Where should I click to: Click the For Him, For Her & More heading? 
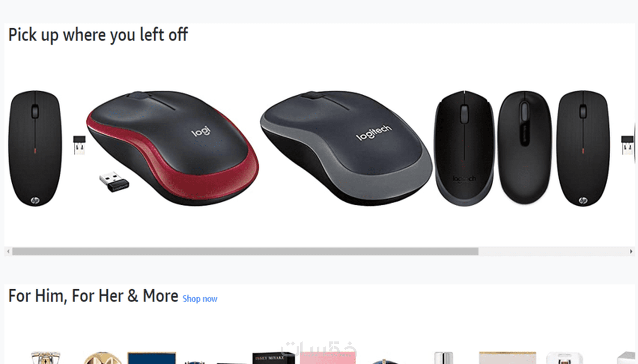click(x=93, y=296)
